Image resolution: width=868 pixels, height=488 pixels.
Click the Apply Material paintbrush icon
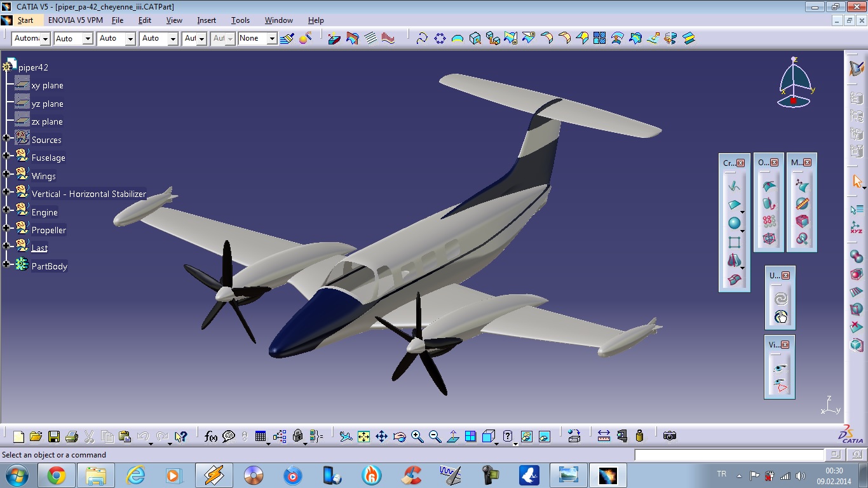[287, 39]
